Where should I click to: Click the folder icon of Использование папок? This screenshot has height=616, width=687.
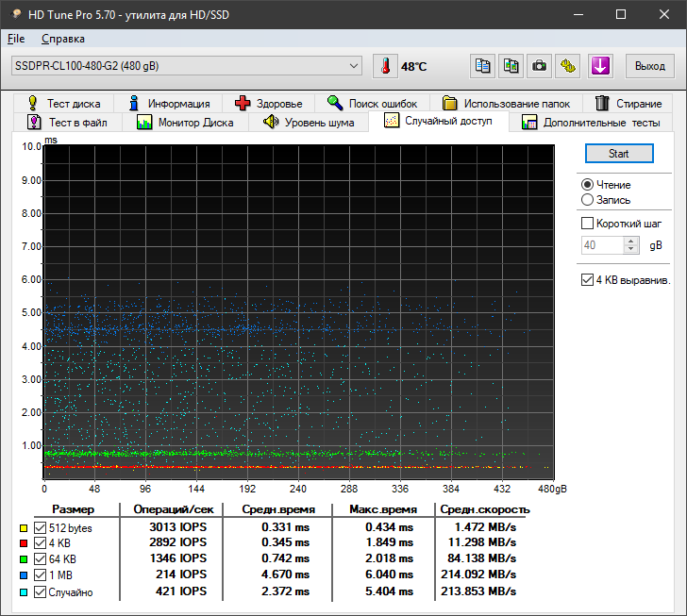click(x=449, y=104)
